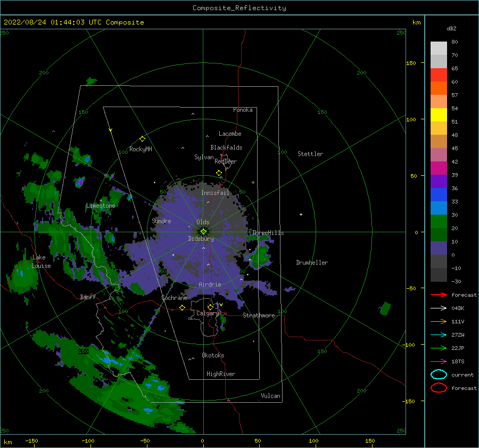Click the 30 dBZ blue color swatch
The image size is (479, 448).
pos(439,208)
